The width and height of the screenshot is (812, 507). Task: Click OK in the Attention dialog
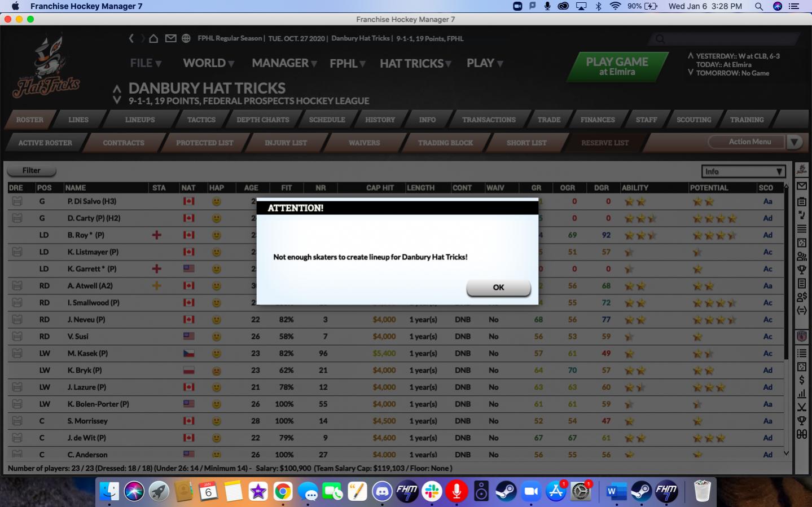498,288
